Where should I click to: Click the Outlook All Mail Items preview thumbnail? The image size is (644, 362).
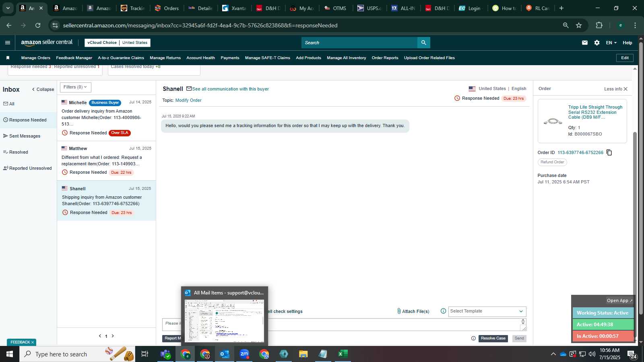[x=225, y=321]
